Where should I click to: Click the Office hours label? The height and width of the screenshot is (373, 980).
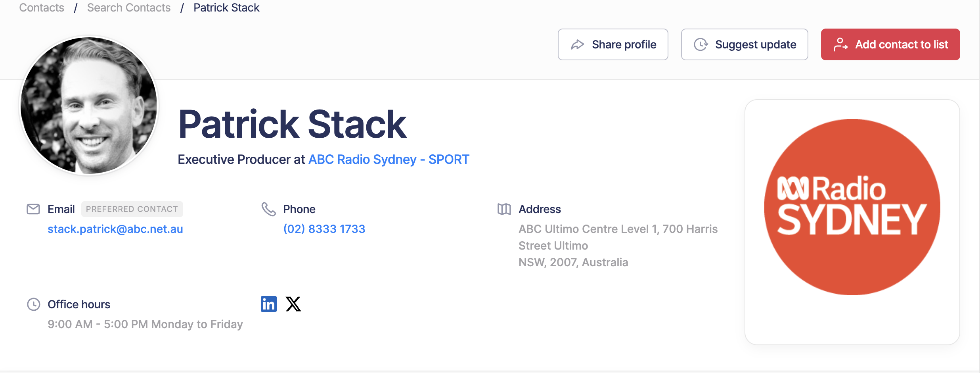(79, 304)
